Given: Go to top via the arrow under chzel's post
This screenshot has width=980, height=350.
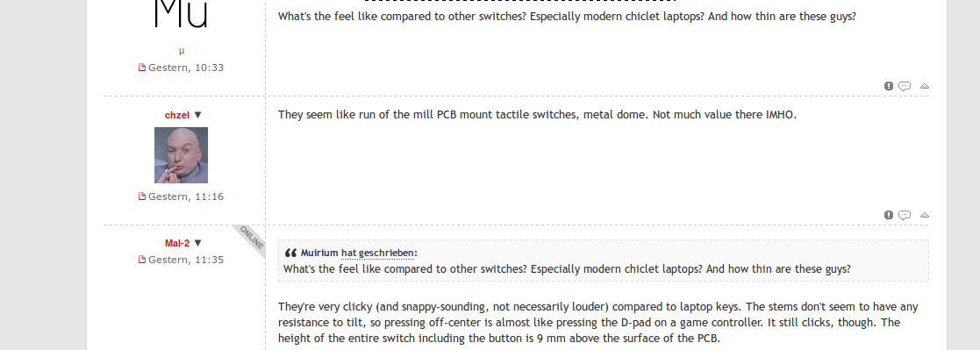Looking at the screenshot, I should (x=925, y=215).
